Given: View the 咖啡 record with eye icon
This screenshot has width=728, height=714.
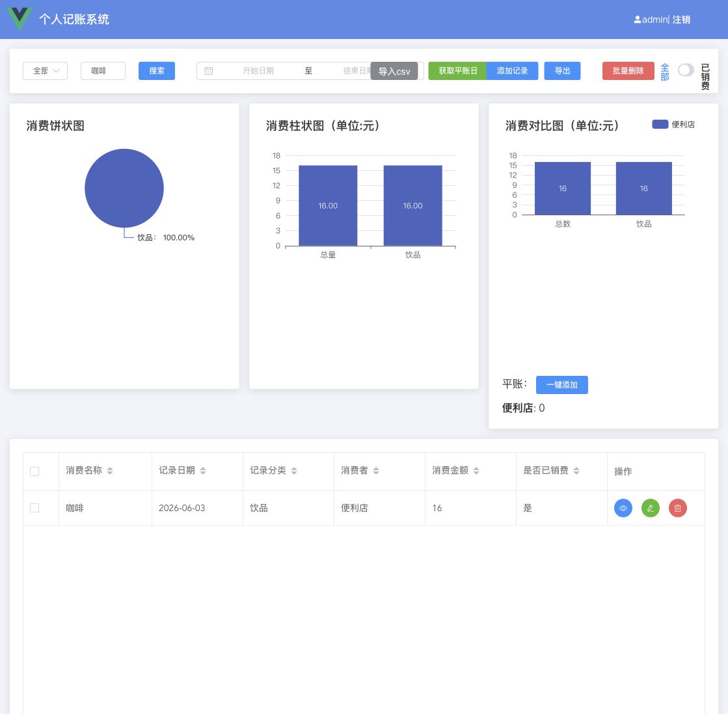Looking at the screenshot, I should click(623, 508).
